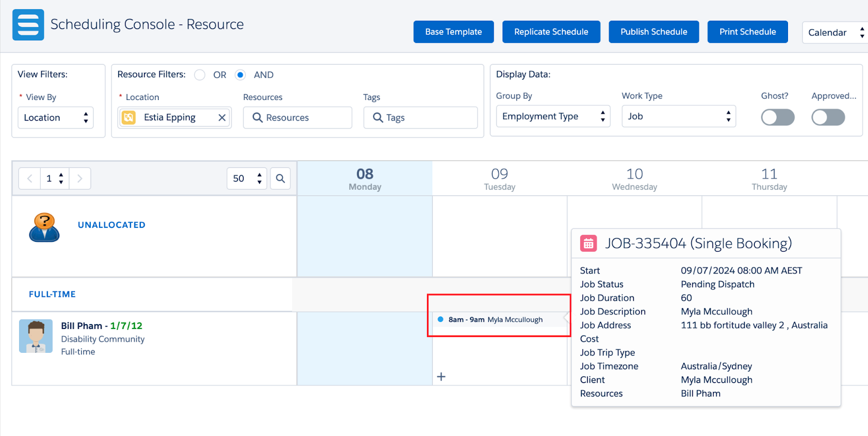This screenshot has height=436, width=868.
Task: Remove the Estia Epping location filter
Action: 222,117
